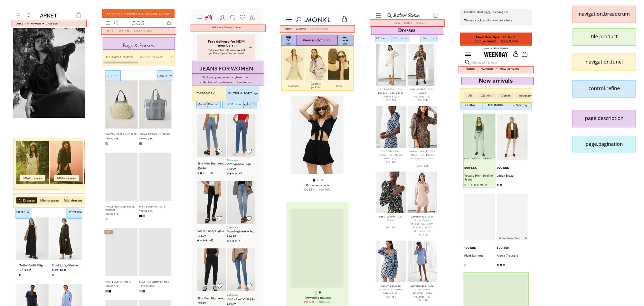Open the Monki Ruffle hem shorts image
The height and width of the screenshot is (306, 644).
tap(317, 135)
